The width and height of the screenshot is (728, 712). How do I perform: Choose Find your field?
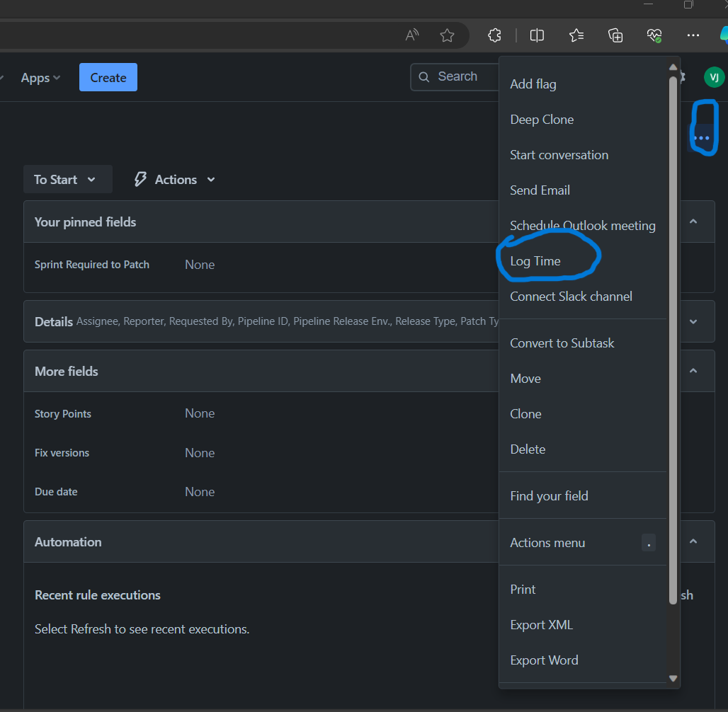coord(583,496)
